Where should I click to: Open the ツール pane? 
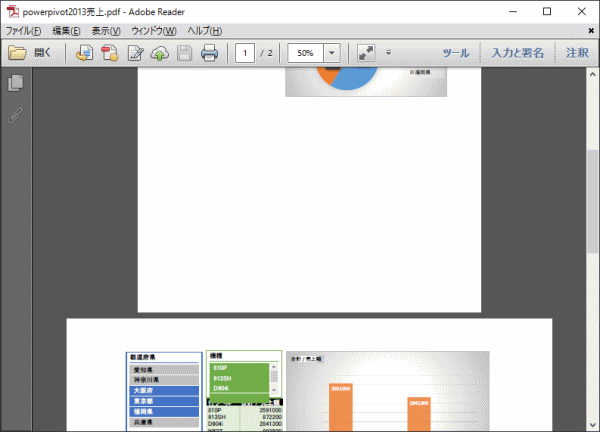click(456, 53)
